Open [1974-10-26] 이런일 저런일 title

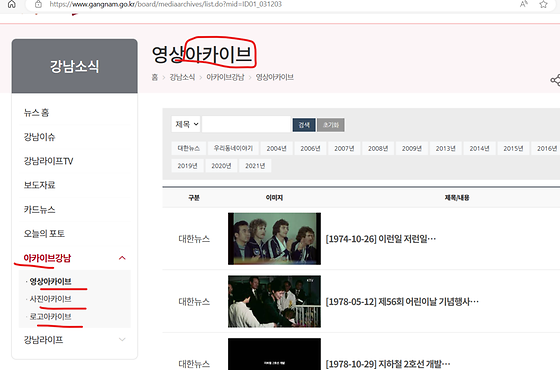point(381,239)
